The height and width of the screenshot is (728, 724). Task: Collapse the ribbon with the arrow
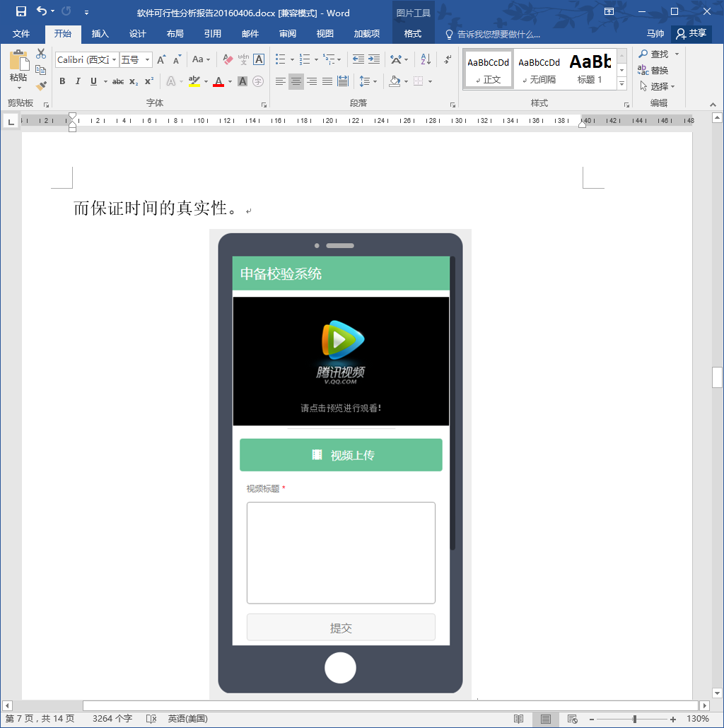tap(713, 105)
